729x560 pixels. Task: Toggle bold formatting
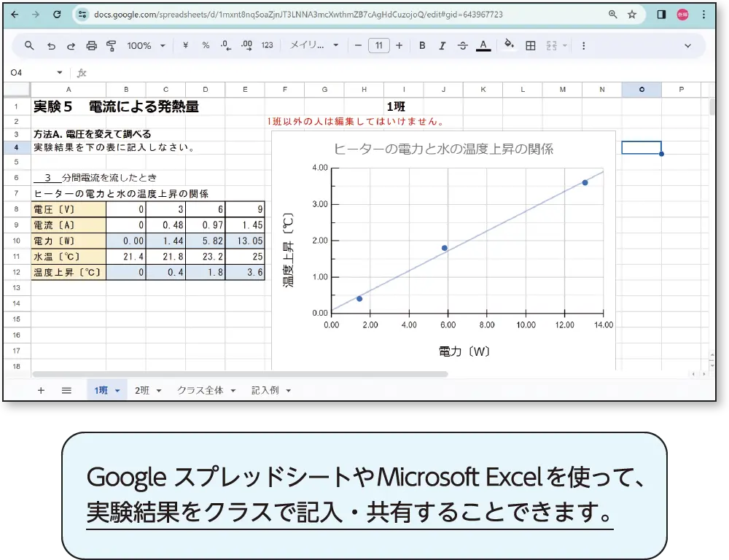tap(422, 46)
